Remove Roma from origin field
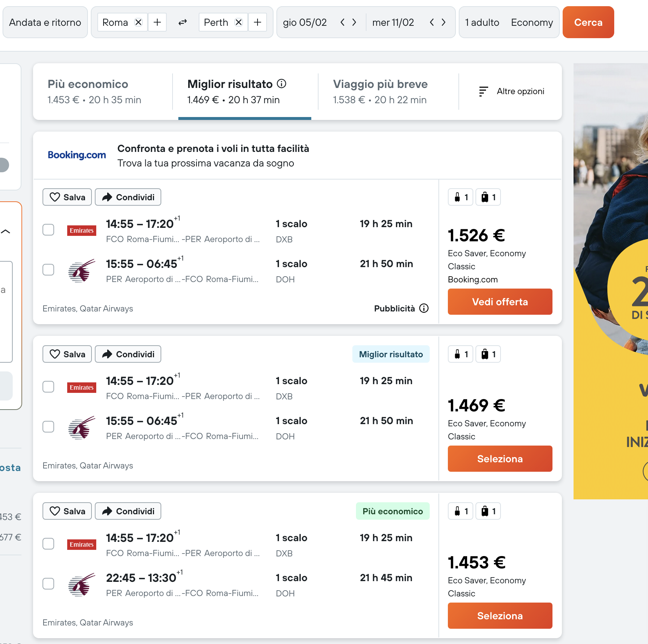The image size is (648, 644). click(138, 22)
